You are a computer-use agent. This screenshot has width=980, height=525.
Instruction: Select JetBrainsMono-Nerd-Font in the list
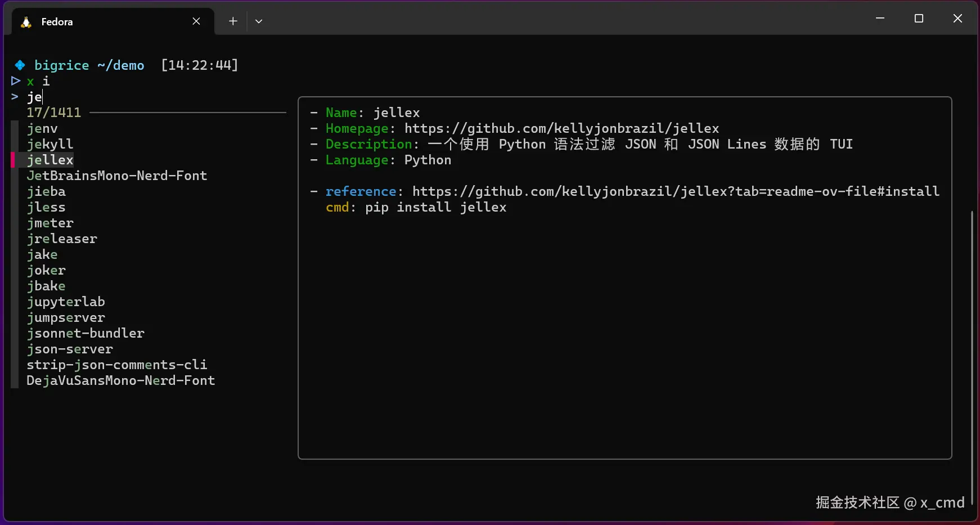117,176
